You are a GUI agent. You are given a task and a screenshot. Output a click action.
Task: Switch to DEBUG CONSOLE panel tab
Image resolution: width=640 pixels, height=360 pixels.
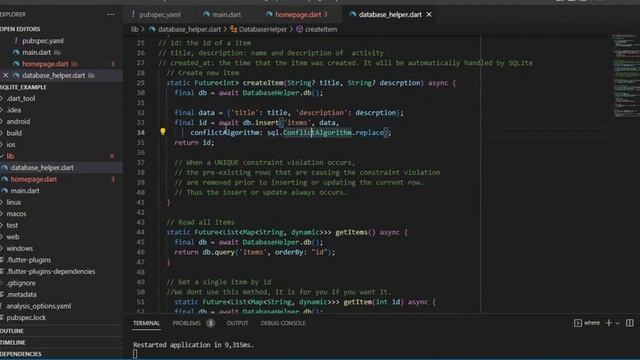click(x=283, y=323)
